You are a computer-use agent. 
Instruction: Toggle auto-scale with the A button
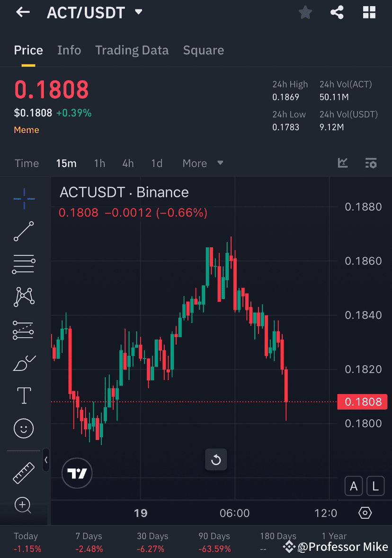pyautogui.click(x=353, y=486)
